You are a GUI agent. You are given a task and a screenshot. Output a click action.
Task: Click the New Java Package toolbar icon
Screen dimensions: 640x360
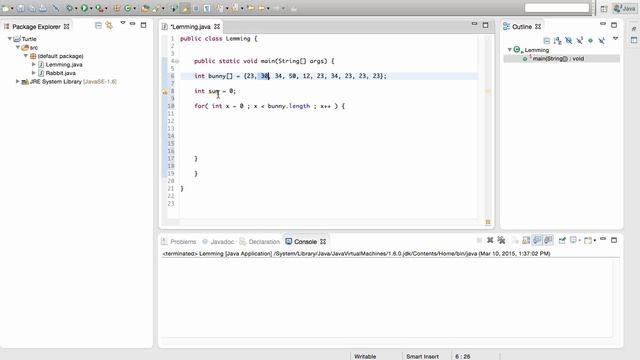pos(117,8)
